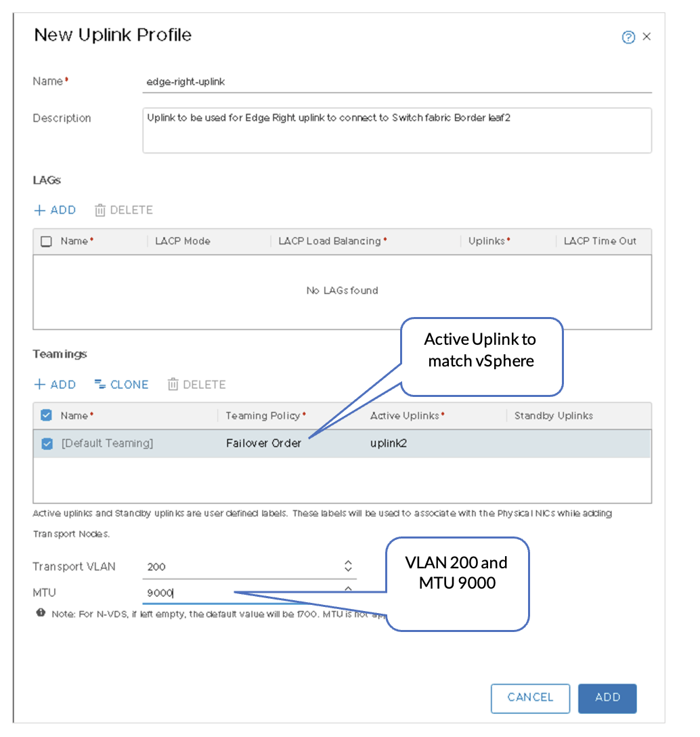Click the Active Uplinks column header
Screen dimensions: 700x737
pyautogui.click(x=405, y=416)
